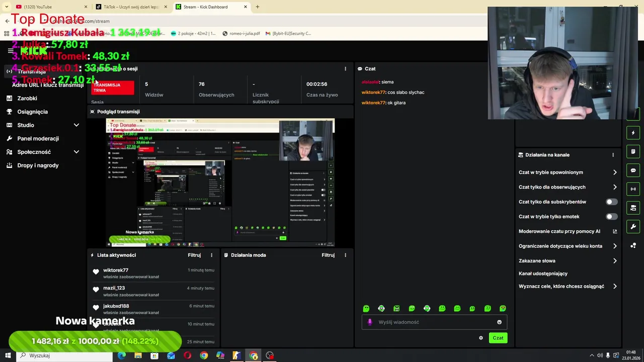Open AI chat moderation external link icon

pos(615,231)
